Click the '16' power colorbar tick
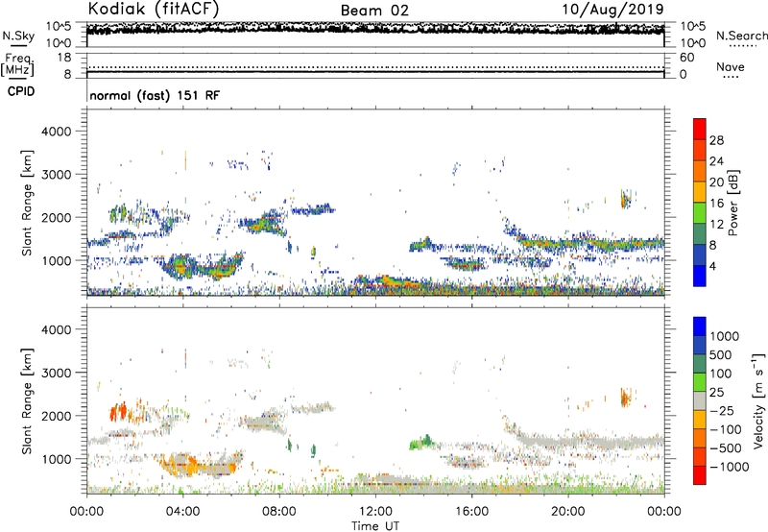768x532 pixels. tap(716, 204)
